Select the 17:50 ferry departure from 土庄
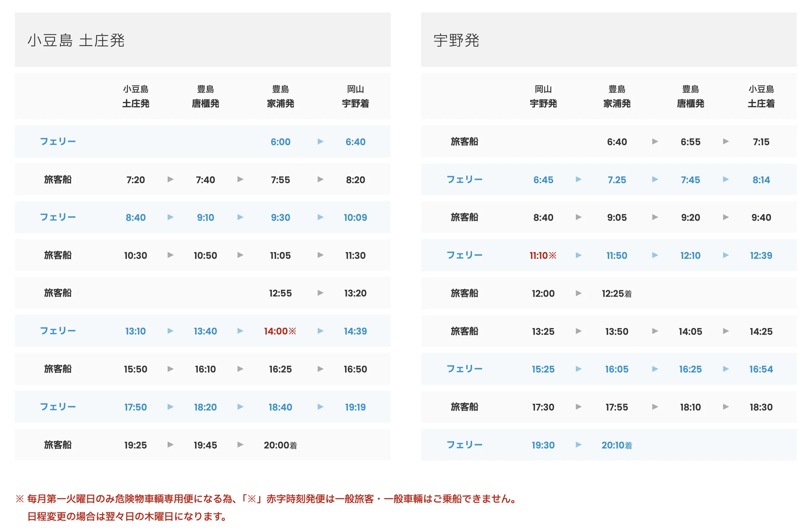The image size is (811, 532). [136, 407]
